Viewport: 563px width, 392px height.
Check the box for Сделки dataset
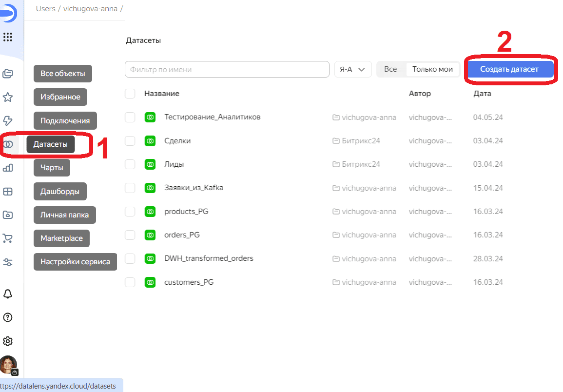coord(130,141)
